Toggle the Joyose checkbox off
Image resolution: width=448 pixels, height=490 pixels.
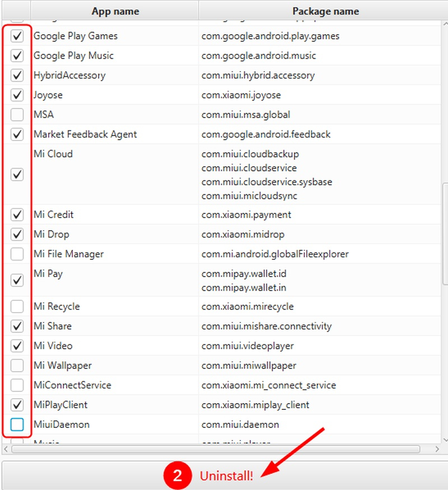17,95
